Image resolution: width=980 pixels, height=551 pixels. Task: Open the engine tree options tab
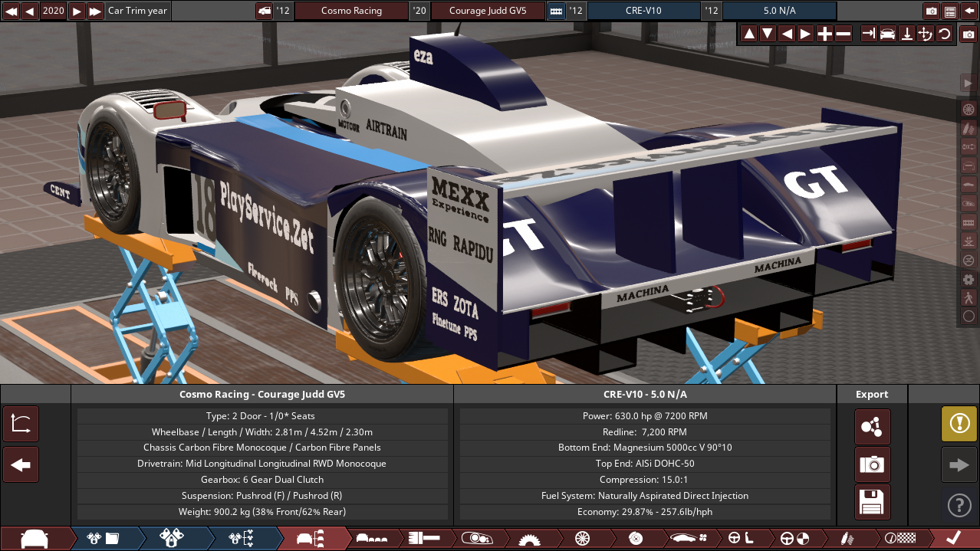coord(241,539)
